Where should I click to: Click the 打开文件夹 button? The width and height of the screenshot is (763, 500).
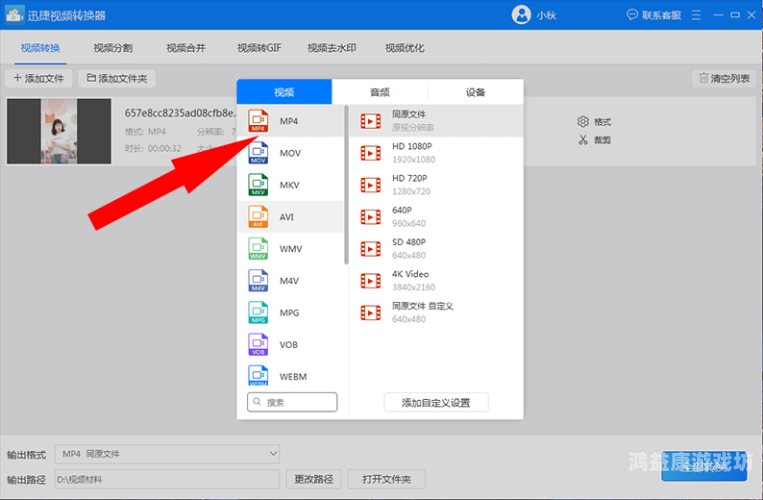click(x=387, y=479)
